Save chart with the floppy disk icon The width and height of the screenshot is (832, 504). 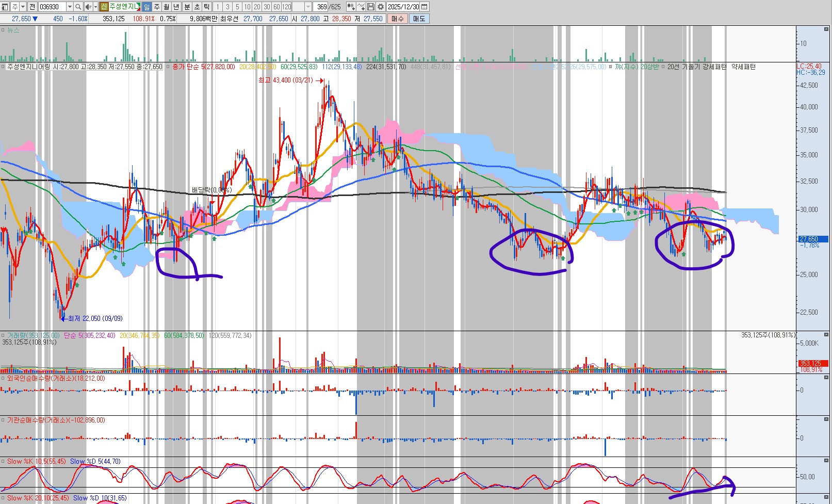(x=371, y=7)
